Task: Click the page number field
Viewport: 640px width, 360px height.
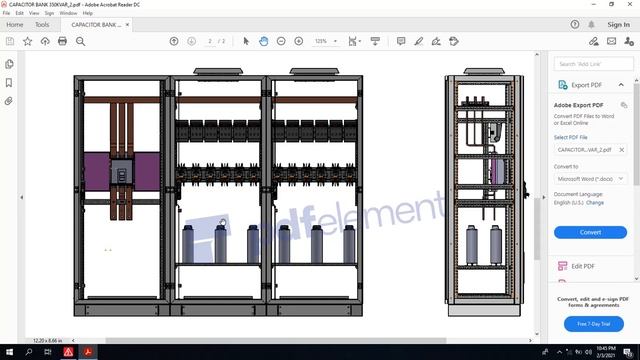Action: pos(210,41)
